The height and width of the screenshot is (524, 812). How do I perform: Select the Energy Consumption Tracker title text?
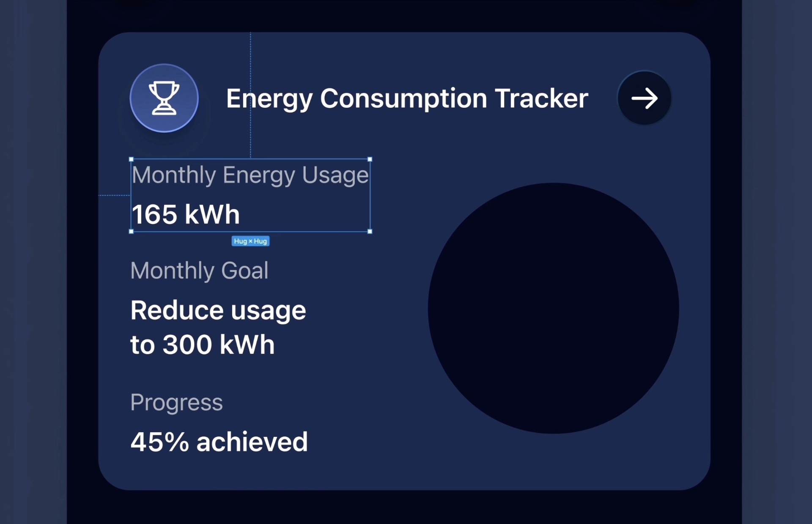pos(407,99)
